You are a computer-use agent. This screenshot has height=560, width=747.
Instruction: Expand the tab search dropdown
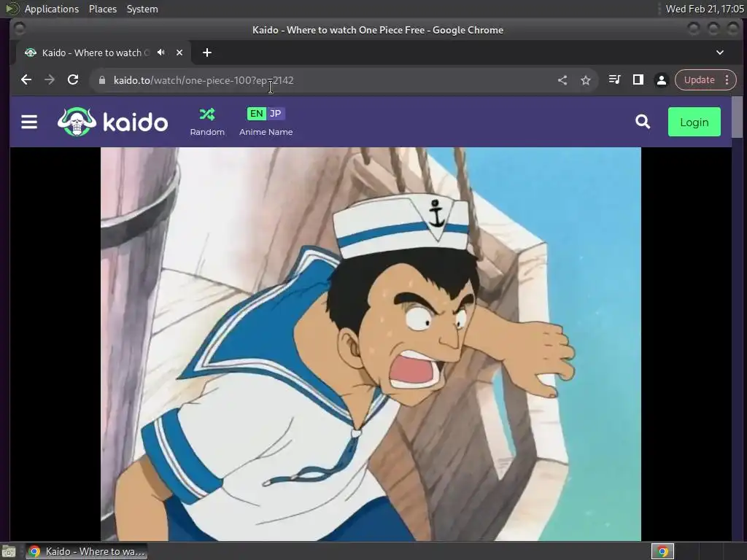pyautogui.click(x=720, y=52)
